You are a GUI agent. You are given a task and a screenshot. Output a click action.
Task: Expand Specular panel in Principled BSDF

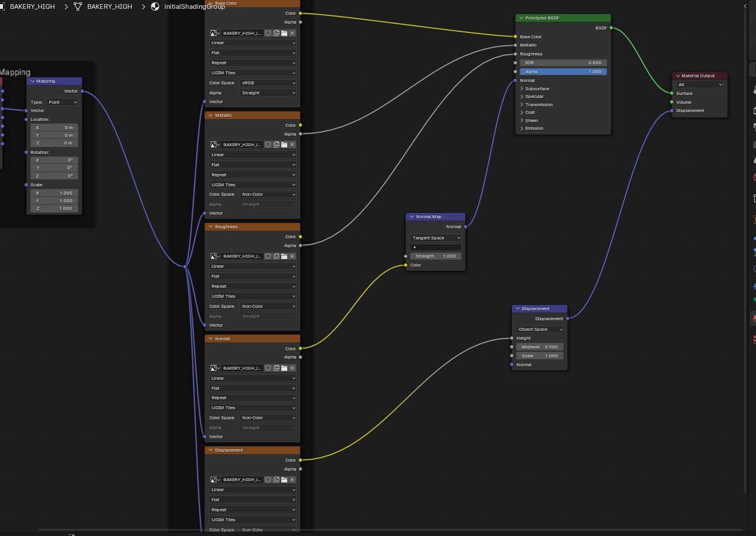(522, 97)
